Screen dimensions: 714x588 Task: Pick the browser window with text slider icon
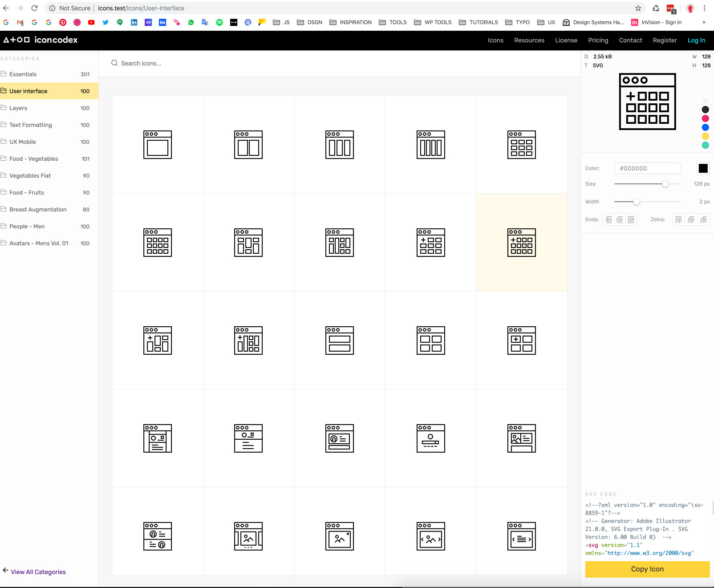click(x=521, y=536)
